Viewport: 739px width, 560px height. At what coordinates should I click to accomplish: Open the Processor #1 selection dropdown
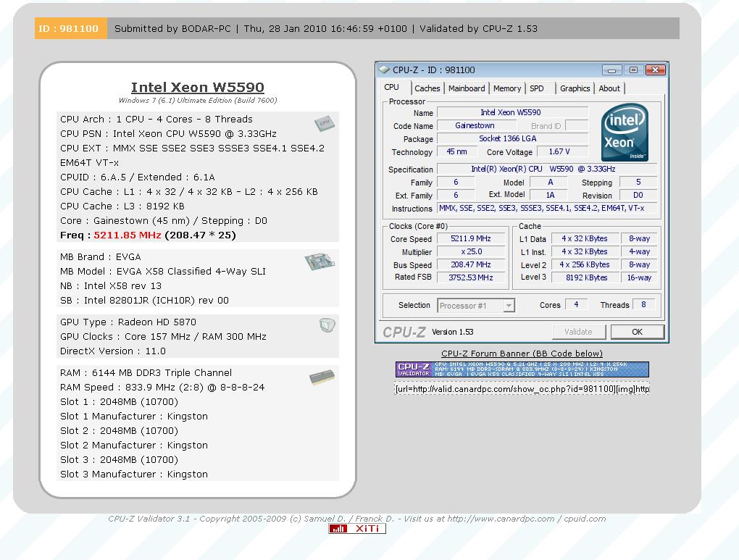tap(476, 306)
